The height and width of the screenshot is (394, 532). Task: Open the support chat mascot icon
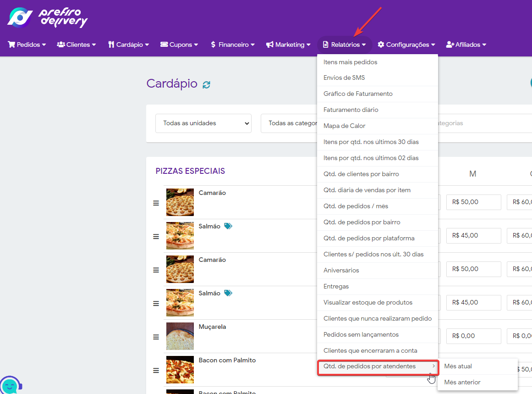(x=11, y=384)
